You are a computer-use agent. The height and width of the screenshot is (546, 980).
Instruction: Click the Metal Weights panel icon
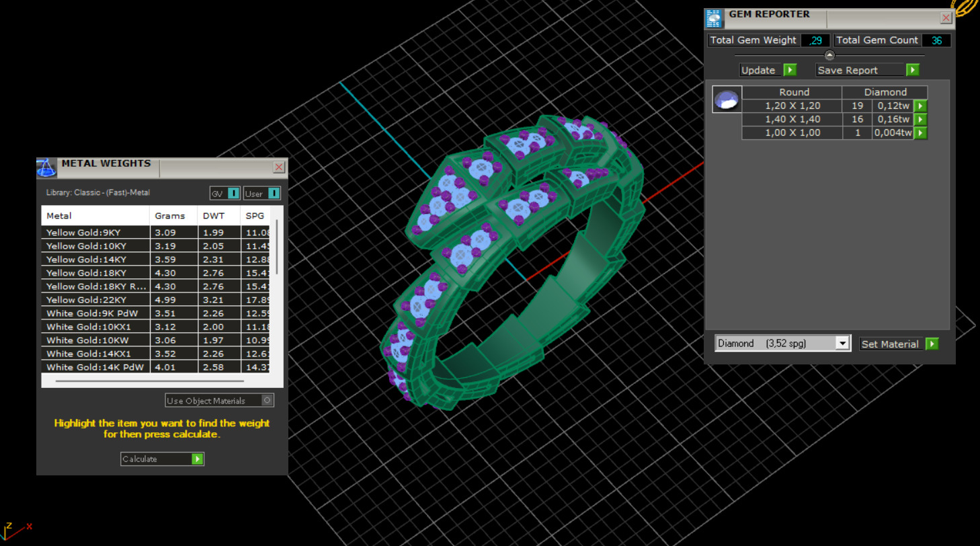[46, 167]
